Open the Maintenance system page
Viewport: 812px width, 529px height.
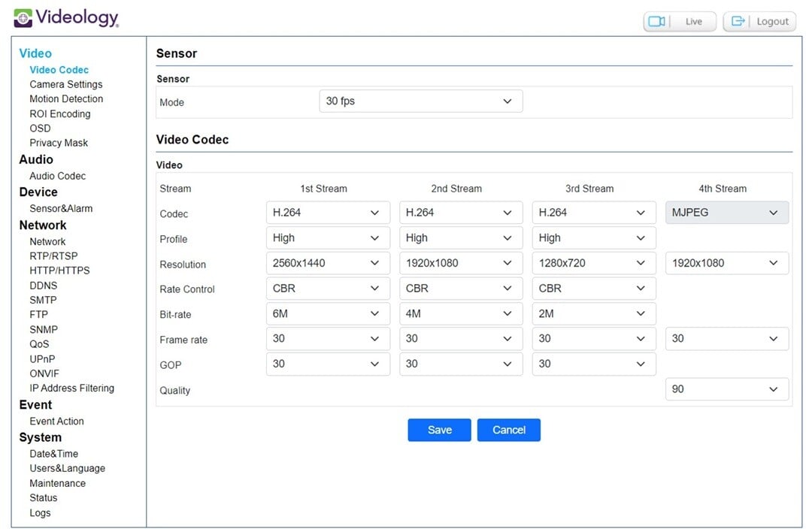(58, 483)
